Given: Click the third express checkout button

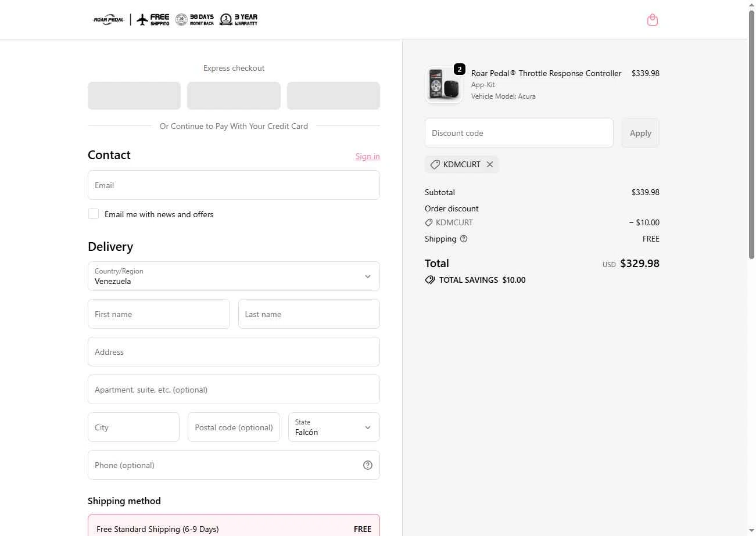Looking at the screenshot, I should (x=334, y=96).
